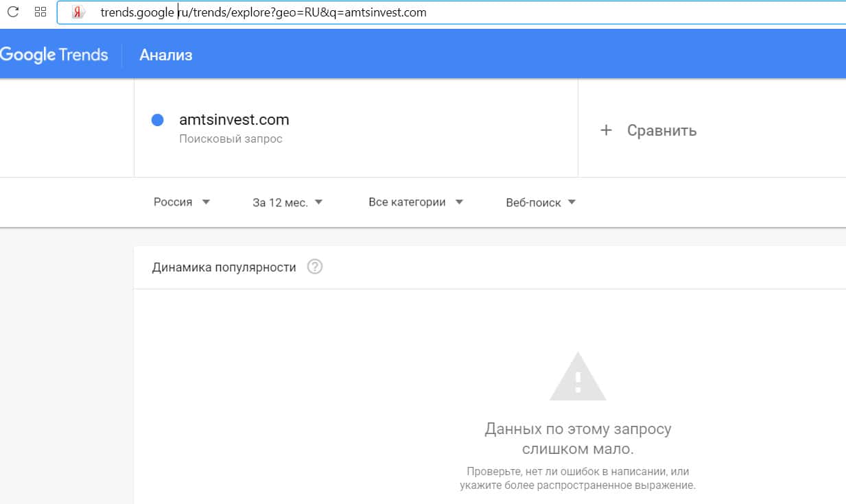This screenshot has height=504, width=846.
Task: Click the Поисковый запрос subtitle
Action: (231, 139)
